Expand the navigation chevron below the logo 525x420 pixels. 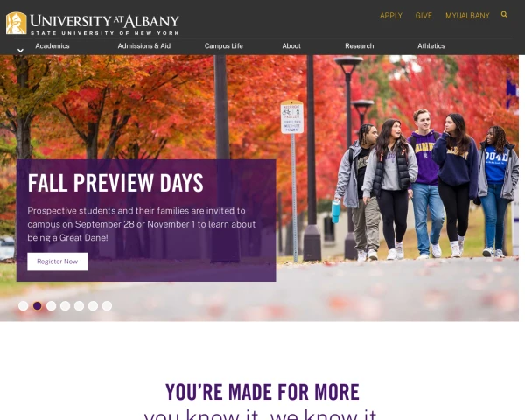(20, 51)
